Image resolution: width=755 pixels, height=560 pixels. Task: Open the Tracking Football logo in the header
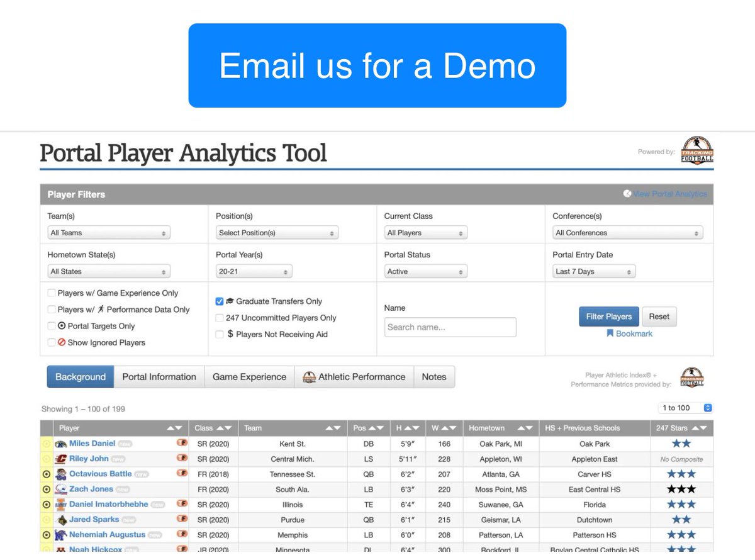click(x=697, y=151)
